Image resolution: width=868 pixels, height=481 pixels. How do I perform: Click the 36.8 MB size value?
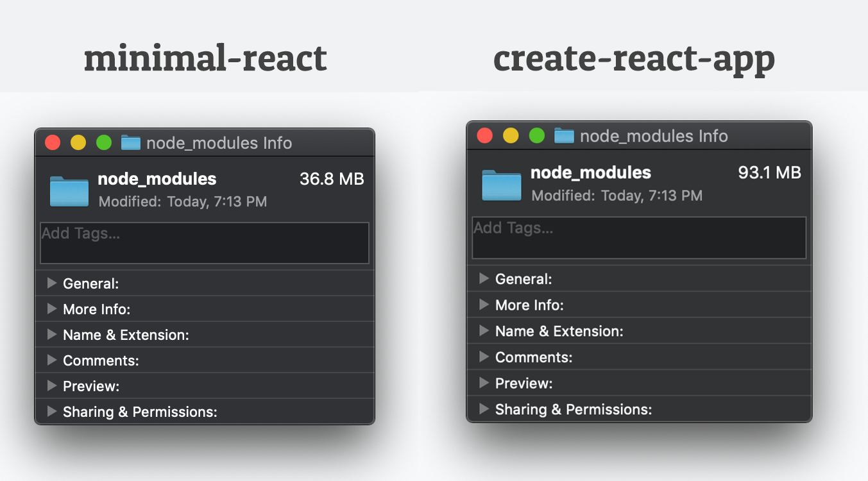(332, 179)
